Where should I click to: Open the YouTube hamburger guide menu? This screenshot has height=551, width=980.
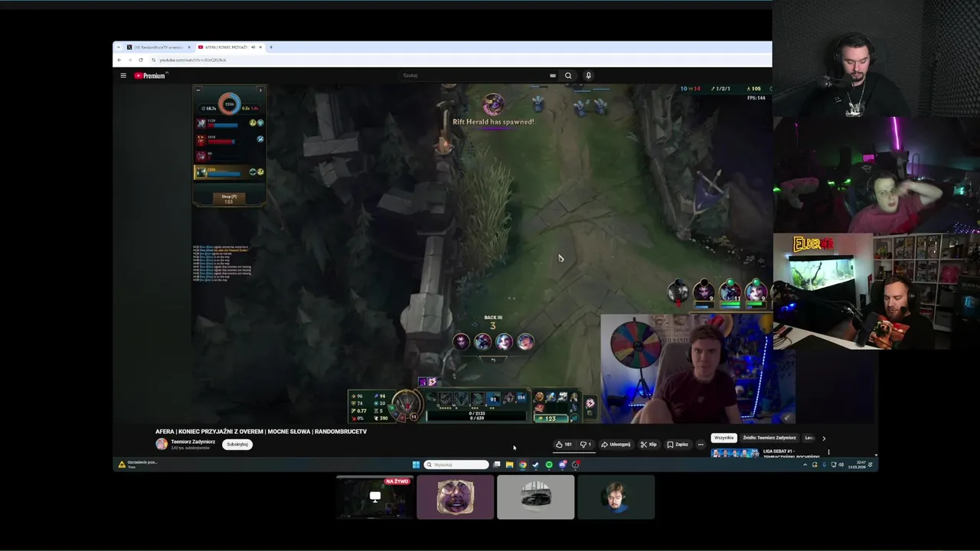coord(122,75)
